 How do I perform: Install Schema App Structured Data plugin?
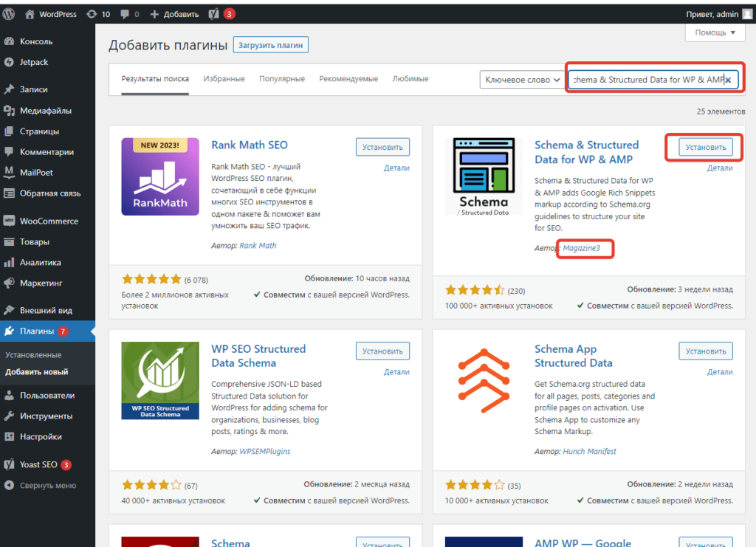click(706, 351)
